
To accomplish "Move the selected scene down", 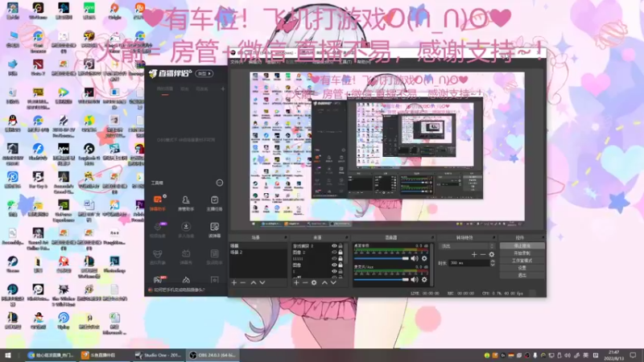I will (262, 283).
